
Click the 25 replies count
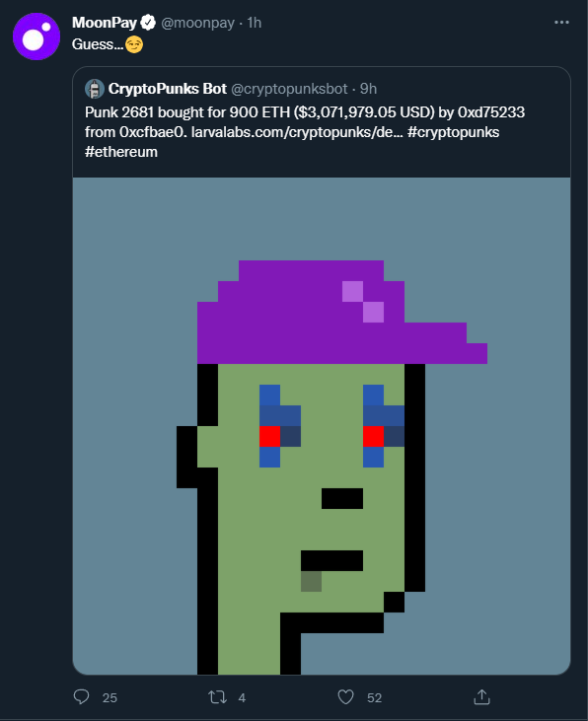pos(110,697)
